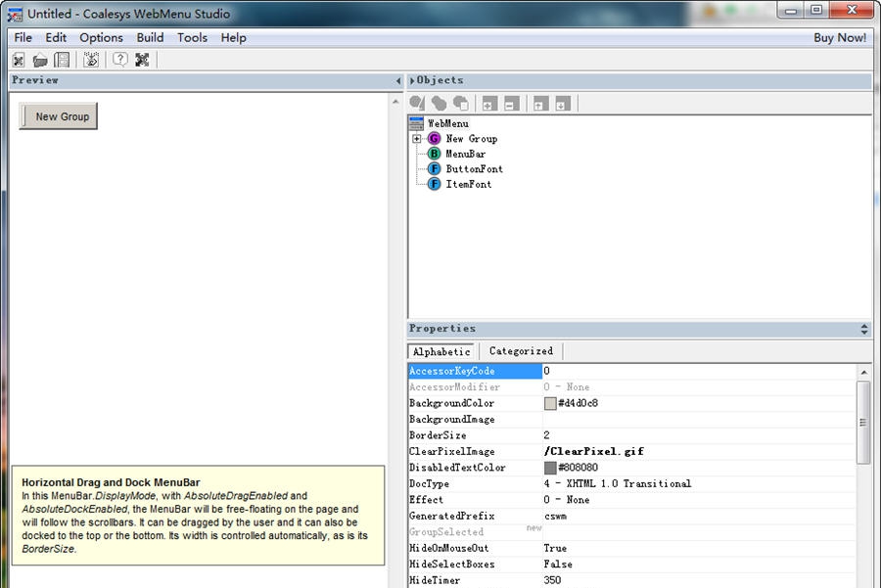Open the Options menu
The height and width of the screenshot is (588, 881).
coord(101,37)
